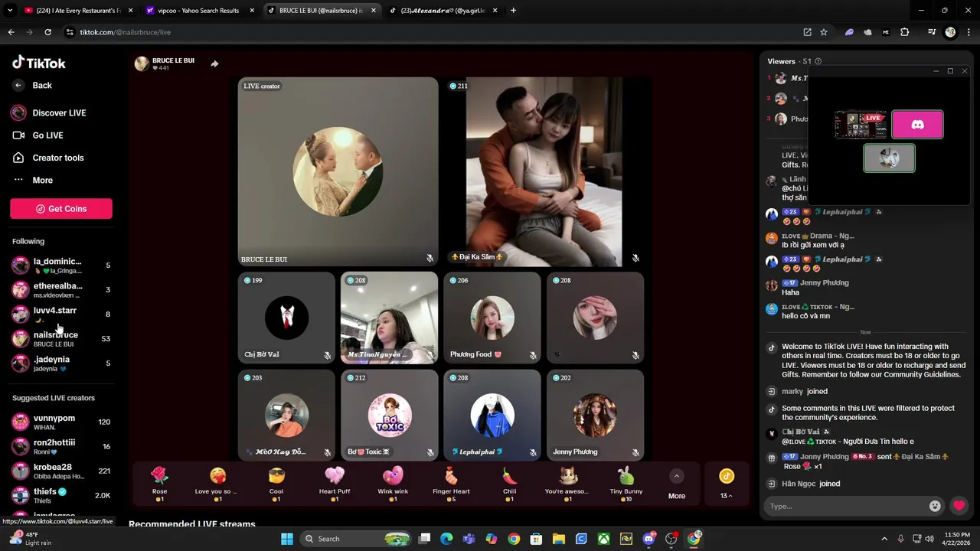The image size is (980, 551).
Task: Send the Cool gift
Action: (x=276, y=484)
